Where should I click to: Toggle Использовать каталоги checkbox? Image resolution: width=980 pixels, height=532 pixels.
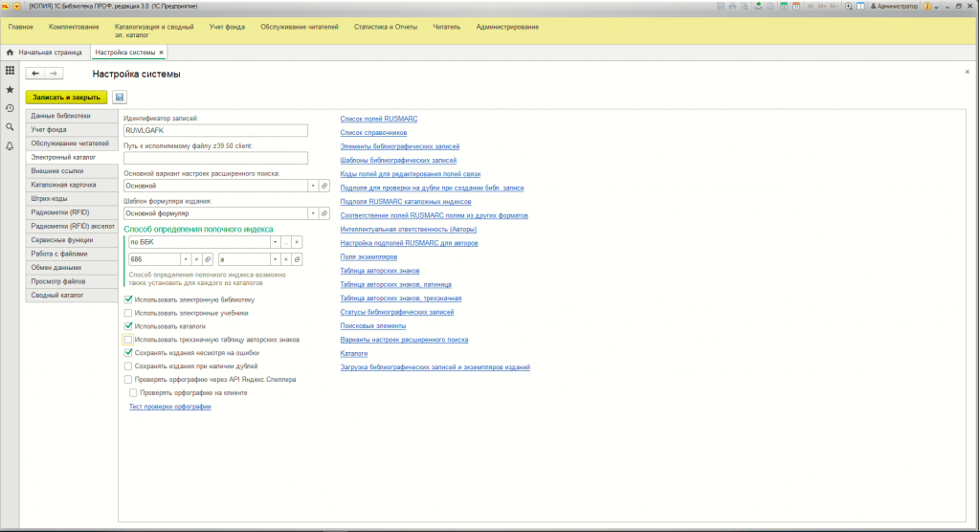coord(128,325)
